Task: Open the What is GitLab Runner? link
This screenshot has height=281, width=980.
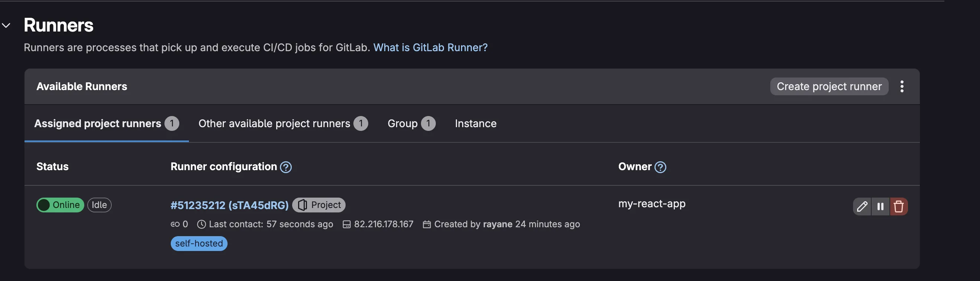Action: [430, 47]
